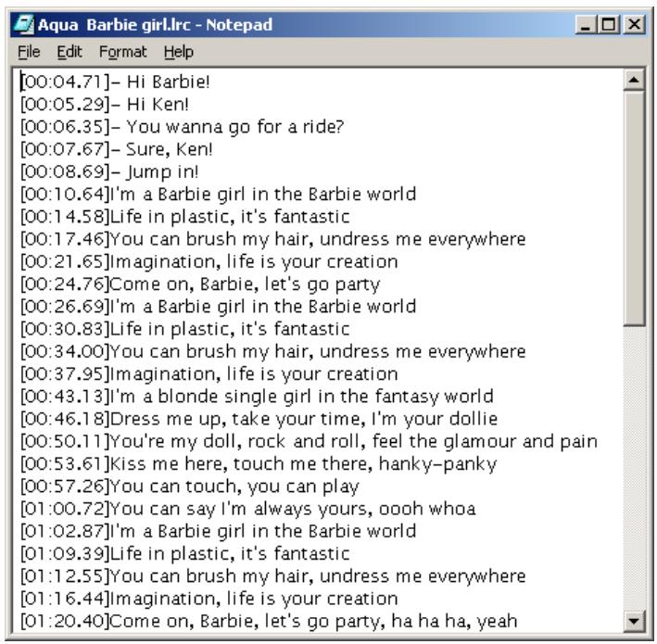Click the line timestamped [00:43.13]

click(257, 397)
